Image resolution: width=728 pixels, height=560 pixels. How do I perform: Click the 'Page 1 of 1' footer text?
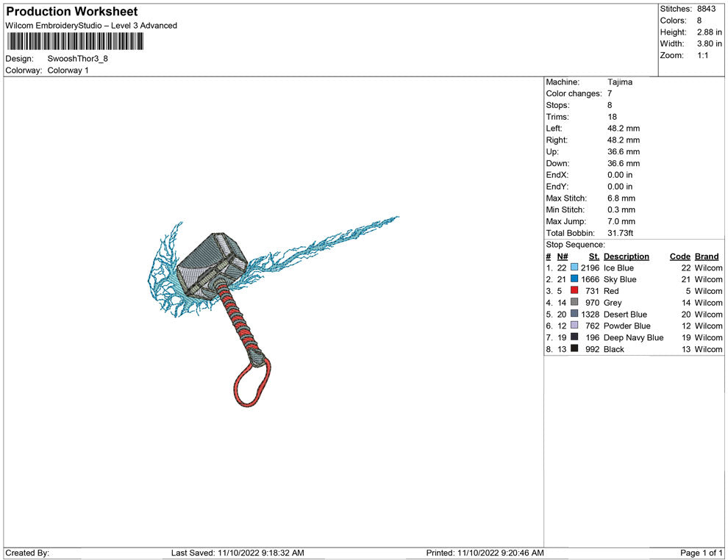pos(701,553)
